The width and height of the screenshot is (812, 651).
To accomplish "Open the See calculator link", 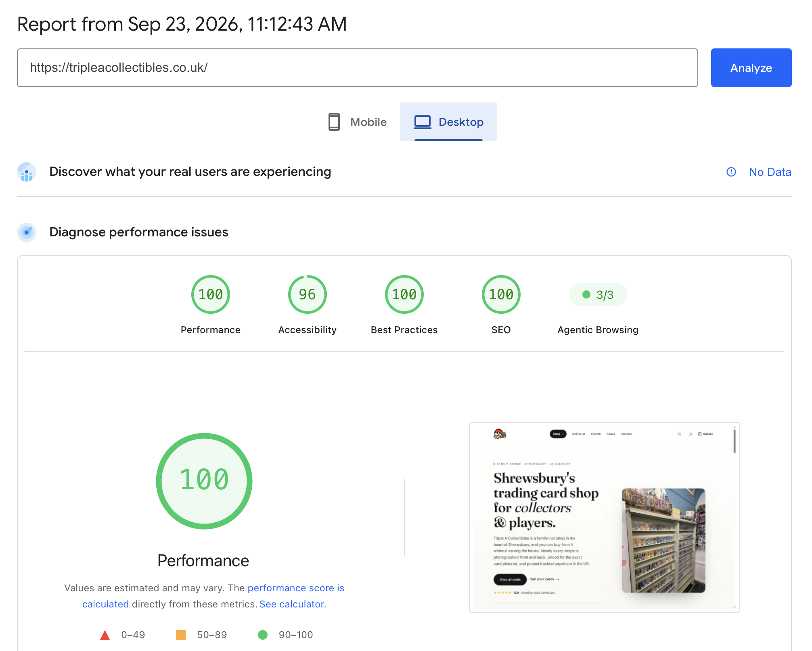I will 293,604.
